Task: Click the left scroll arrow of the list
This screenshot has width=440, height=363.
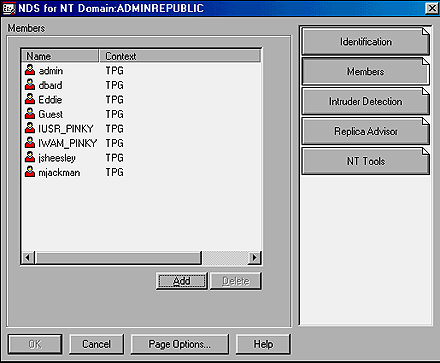Action: point(28,258)
